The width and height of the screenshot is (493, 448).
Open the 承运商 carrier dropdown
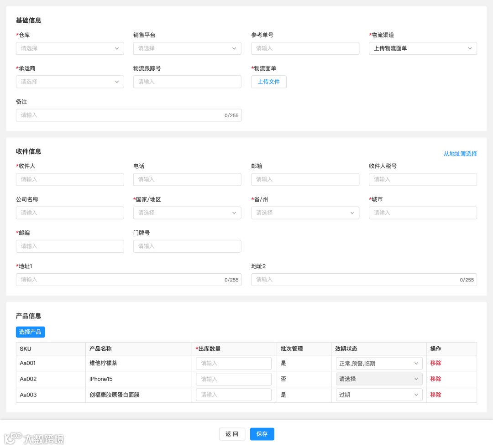pos(70,82)
